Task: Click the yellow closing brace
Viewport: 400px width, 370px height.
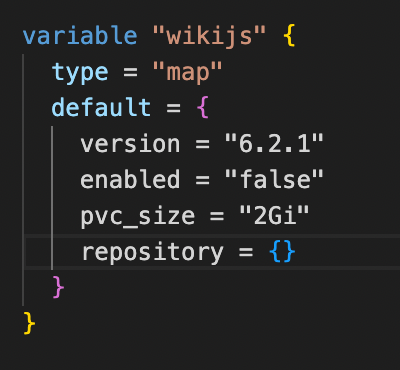Action: point(29,323)
